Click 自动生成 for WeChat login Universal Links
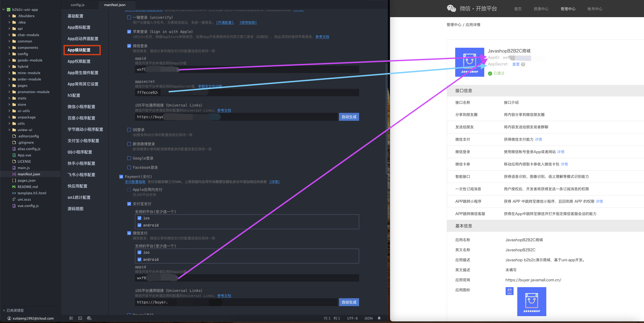 coord(349,117)
